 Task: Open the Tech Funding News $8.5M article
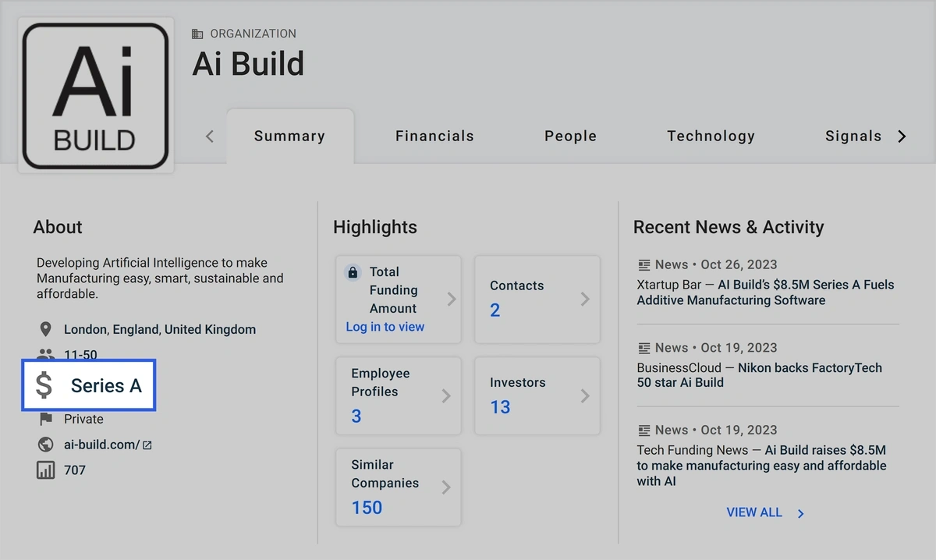click(762, 466)
